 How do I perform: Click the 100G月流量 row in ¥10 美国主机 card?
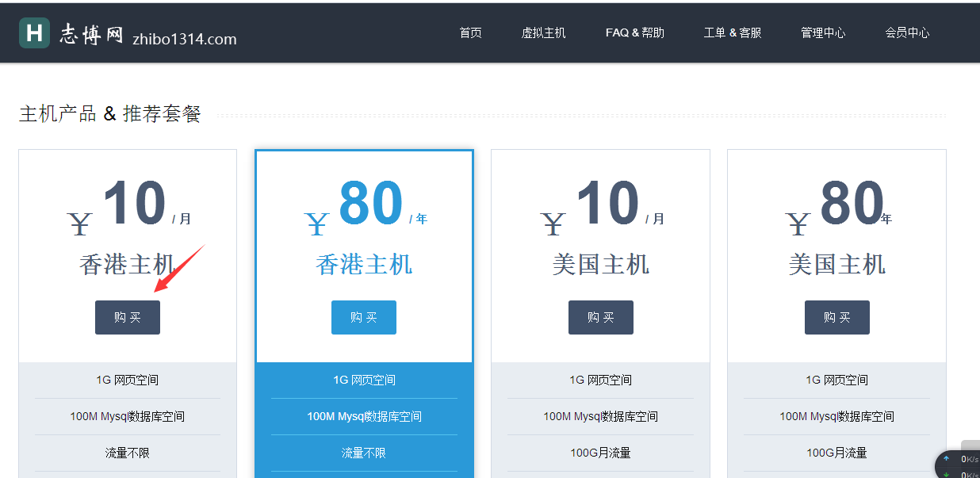tap(600, 453)
